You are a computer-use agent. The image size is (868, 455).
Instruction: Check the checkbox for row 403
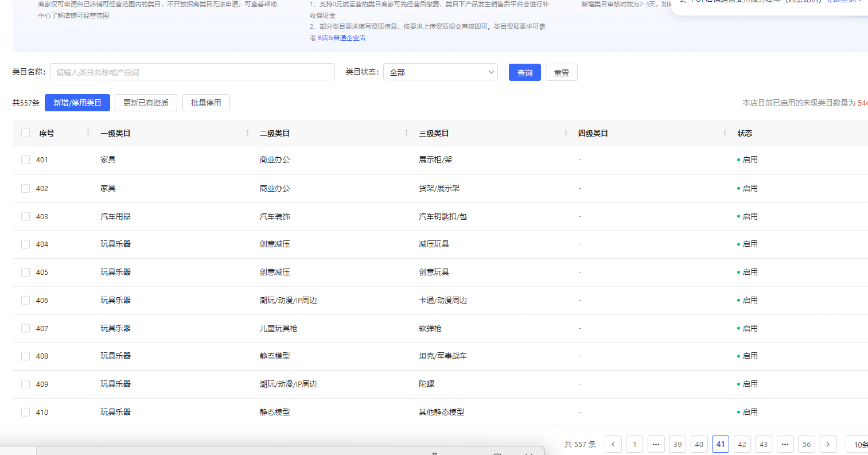click(25, 216)
